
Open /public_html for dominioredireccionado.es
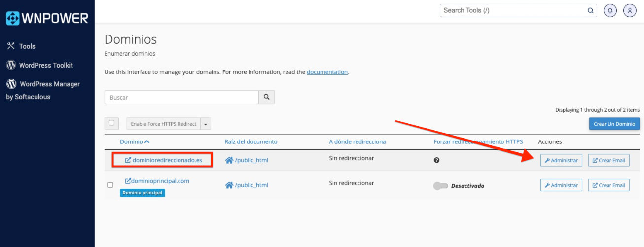251,160
